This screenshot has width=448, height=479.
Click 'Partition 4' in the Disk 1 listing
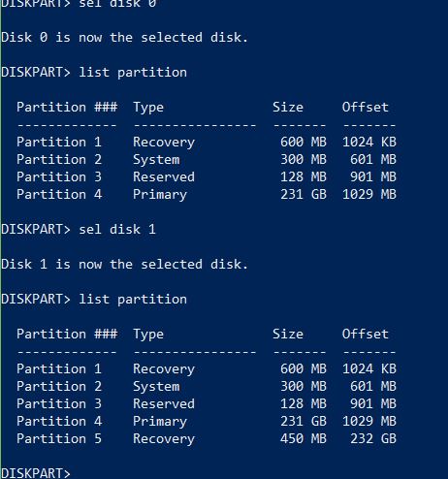[x=59, y=421]
